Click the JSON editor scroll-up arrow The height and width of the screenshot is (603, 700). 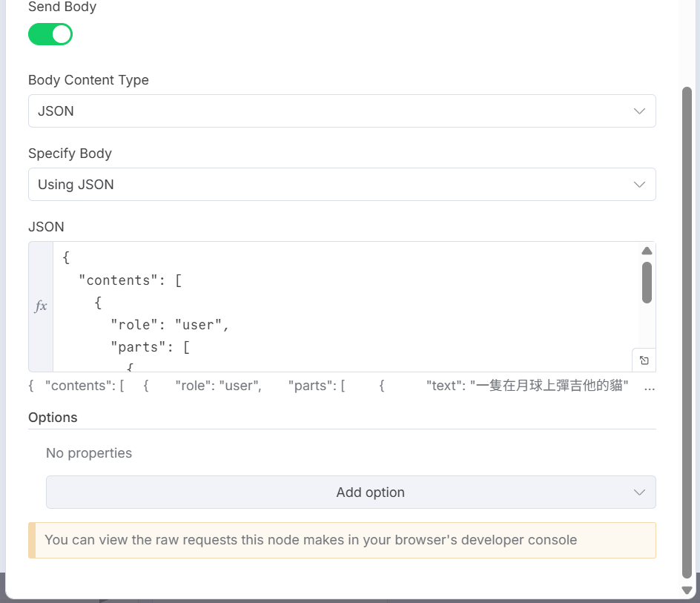coord(647,251)
